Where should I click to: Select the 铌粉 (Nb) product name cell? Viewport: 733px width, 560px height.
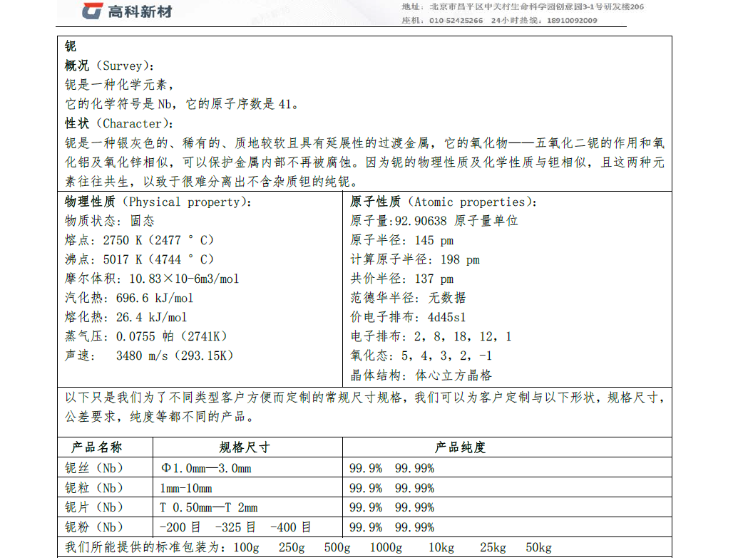(x=94, y=528)
